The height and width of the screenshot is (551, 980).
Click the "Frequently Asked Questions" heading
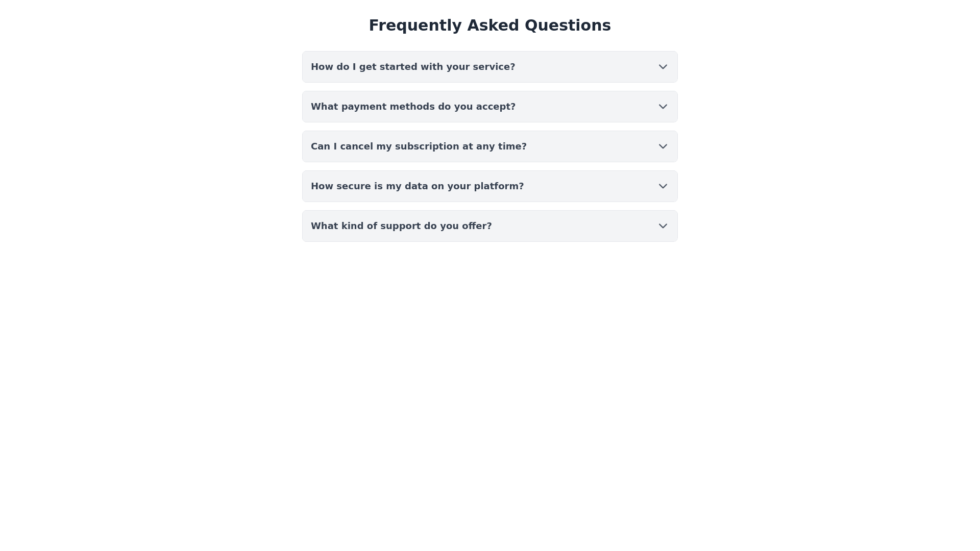coord(489,25)
